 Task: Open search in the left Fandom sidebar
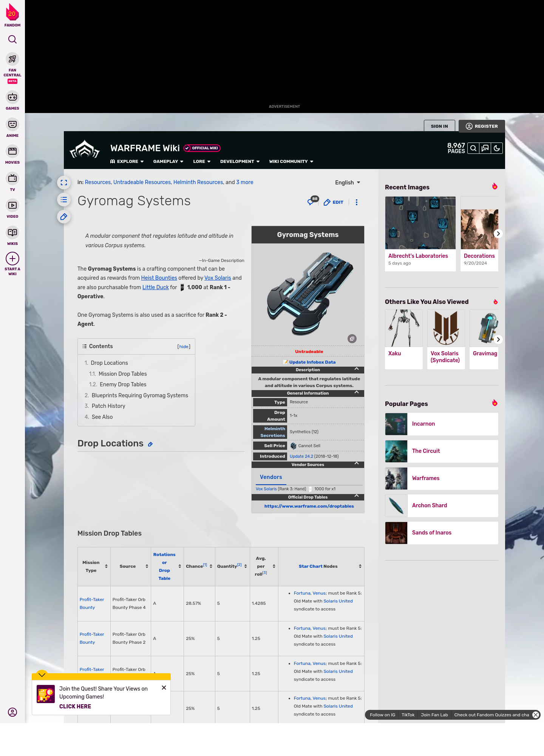(x=12, y=39)
